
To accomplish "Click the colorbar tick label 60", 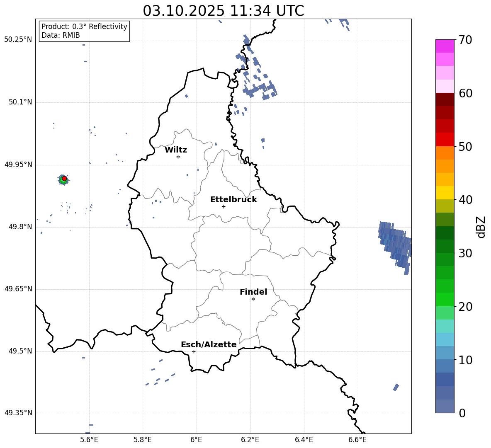I will [x=465, y=93].
